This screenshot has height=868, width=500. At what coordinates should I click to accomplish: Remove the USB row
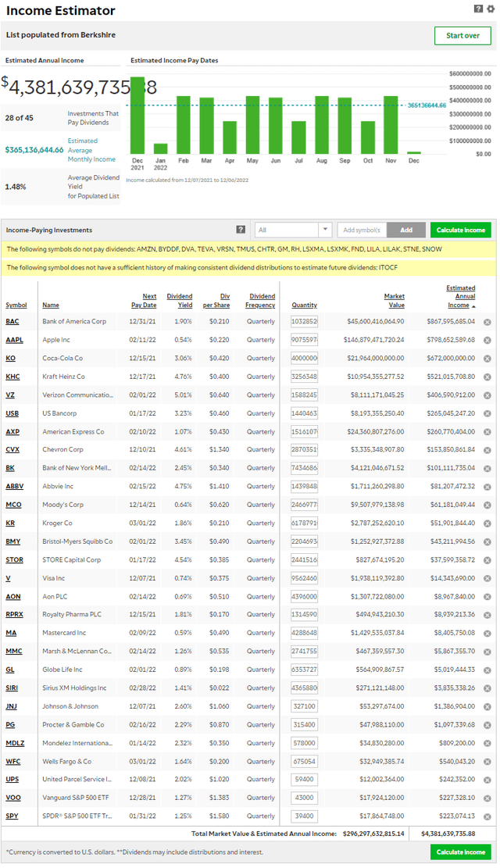(487, 413)
